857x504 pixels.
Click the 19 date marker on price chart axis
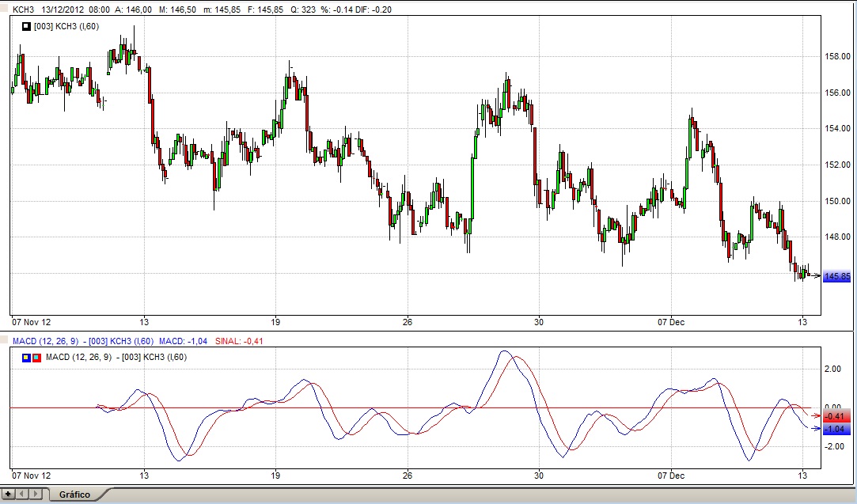(275, 322)
